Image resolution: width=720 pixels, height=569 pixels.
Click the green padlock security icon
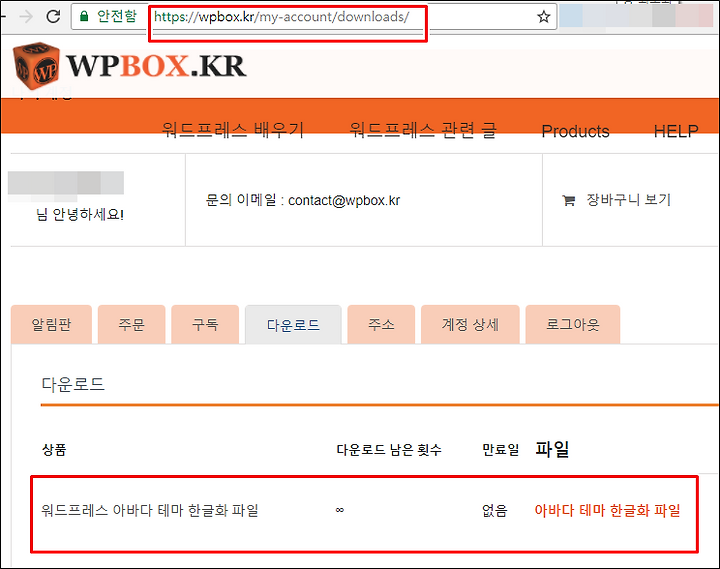click(84, 17)
